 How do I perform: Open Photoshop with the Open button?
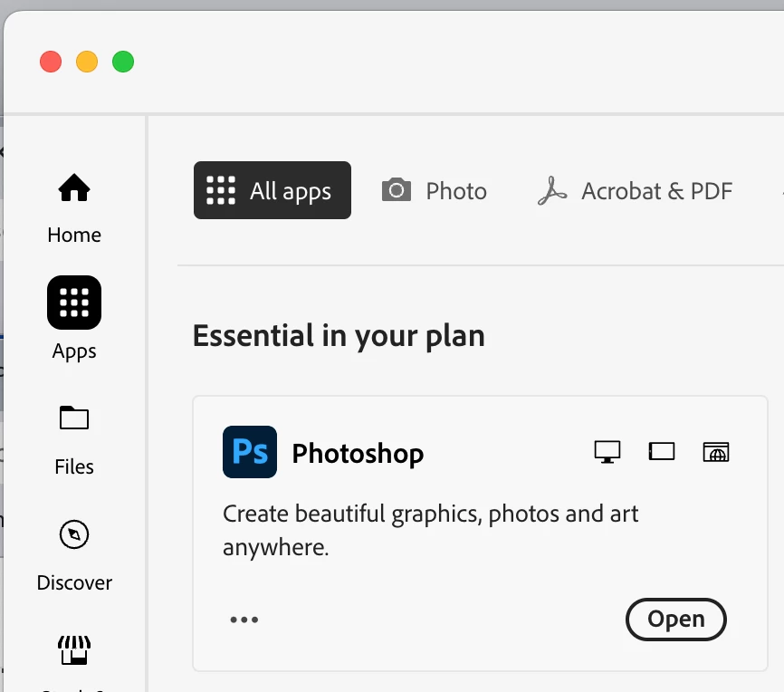[675, 620]
